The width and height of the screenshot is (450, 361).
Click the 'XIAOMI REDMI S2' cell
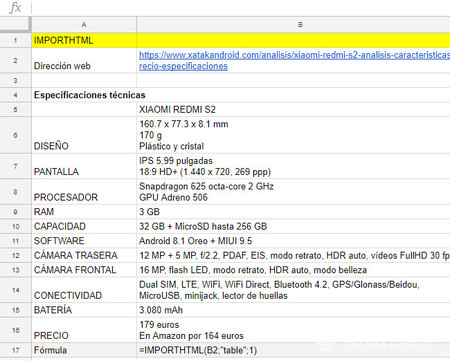[x=293, y=109]
